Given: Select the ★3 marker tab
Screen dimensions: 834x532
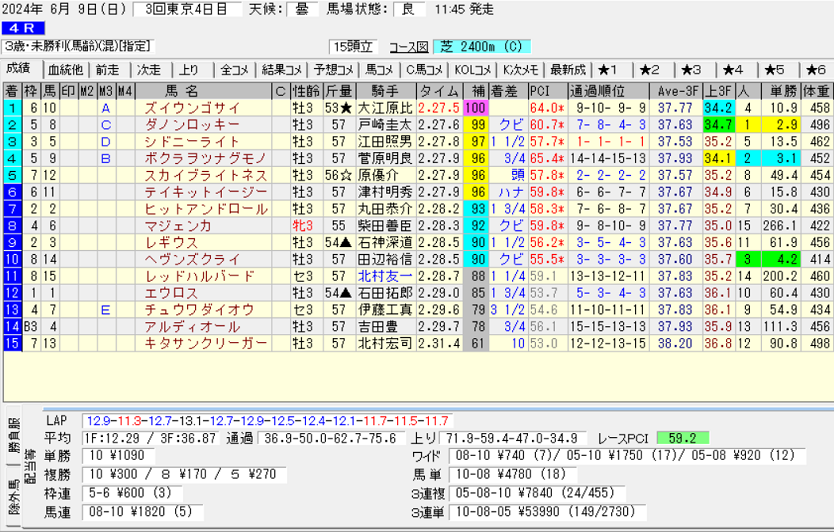Looking at the screenshot, I should (691, 69).
